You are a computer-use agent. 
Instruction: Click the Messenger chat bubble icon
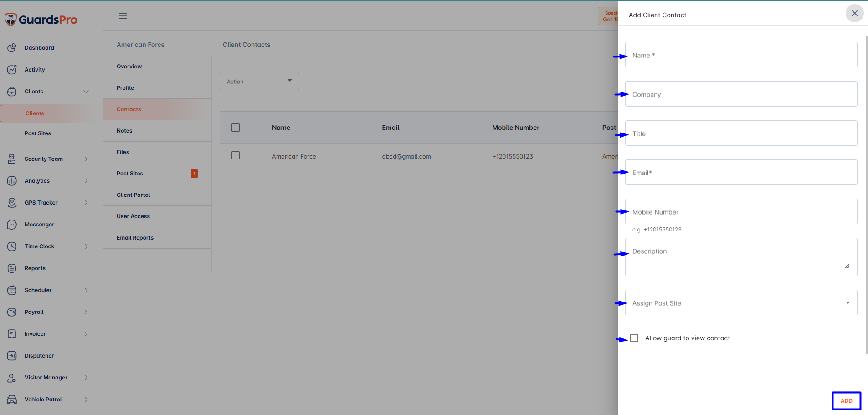(x=12, y=225)
